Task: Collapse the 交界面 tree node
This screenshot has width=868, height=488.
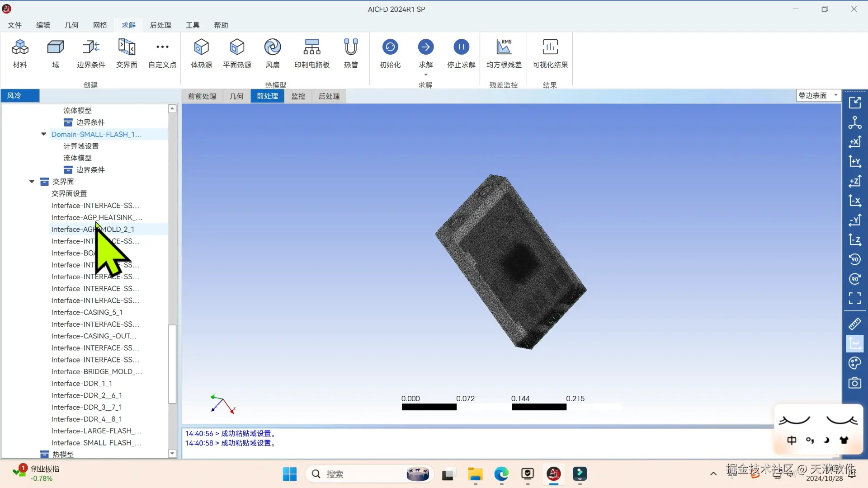Action: pyautogui.click(x=32, y=182)
